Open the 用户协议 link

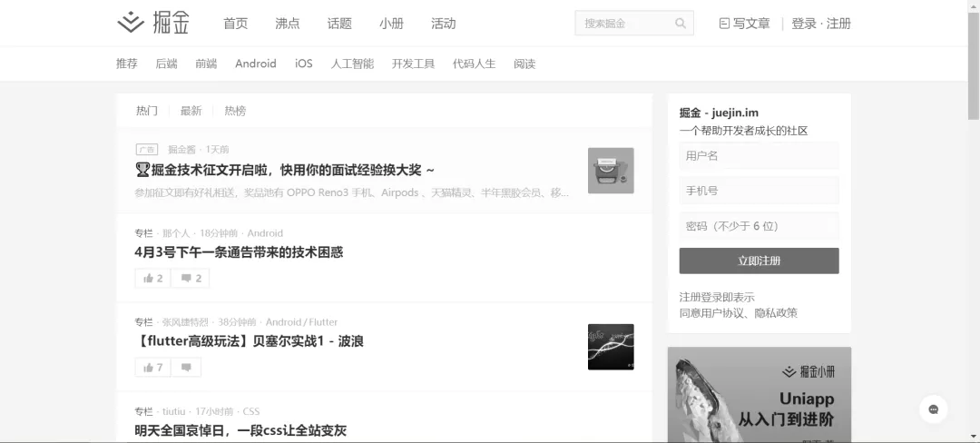tap(724, 312)
